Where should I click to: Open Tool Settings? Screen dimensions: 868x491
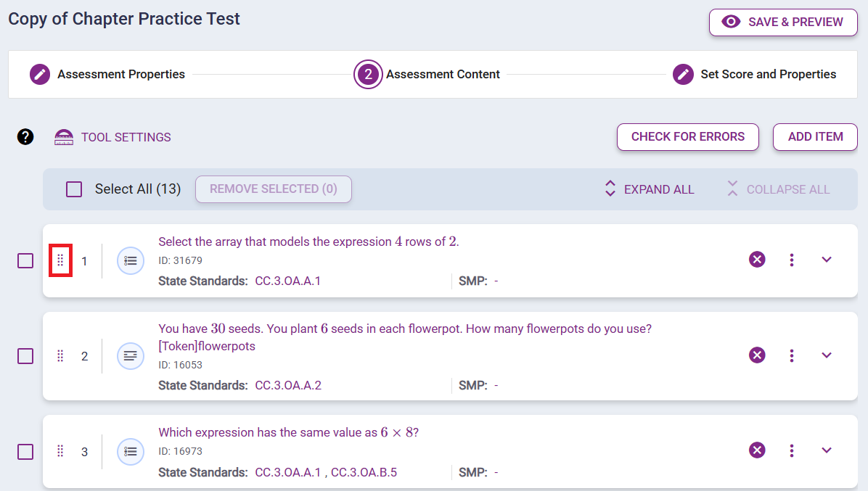[112, 137]
